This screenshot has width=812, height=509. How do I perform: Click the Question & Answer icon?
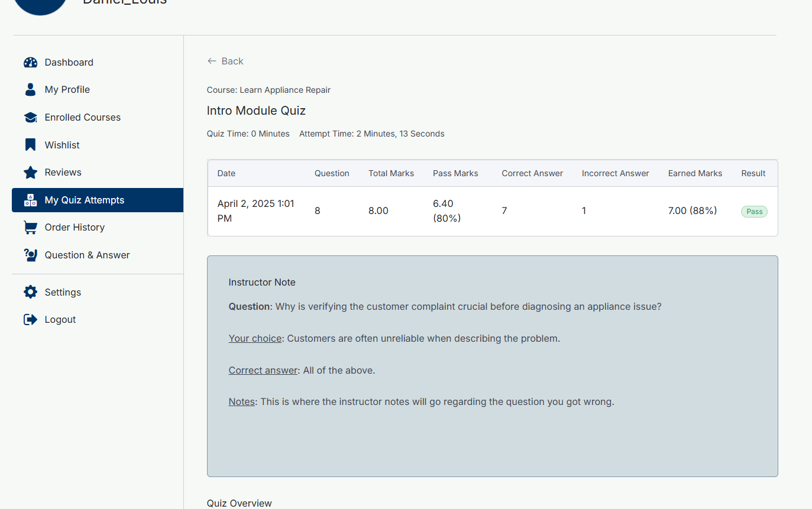coord(30,255)
